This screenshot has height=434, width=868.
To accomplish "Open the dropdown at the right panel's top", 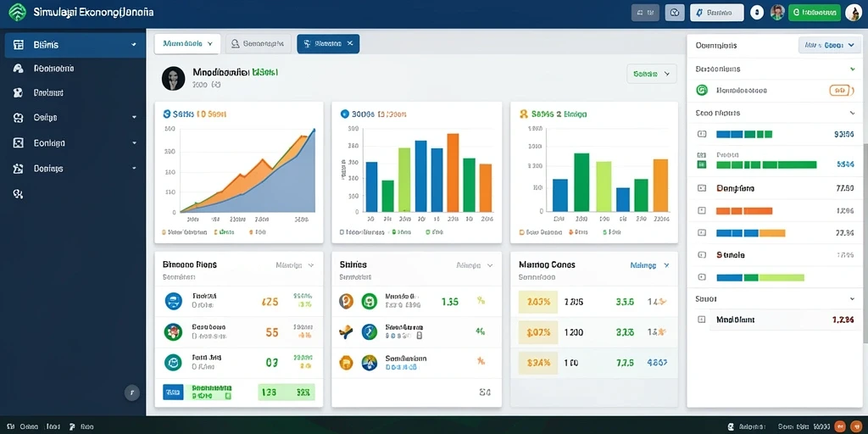I will [x=829, y=45].
